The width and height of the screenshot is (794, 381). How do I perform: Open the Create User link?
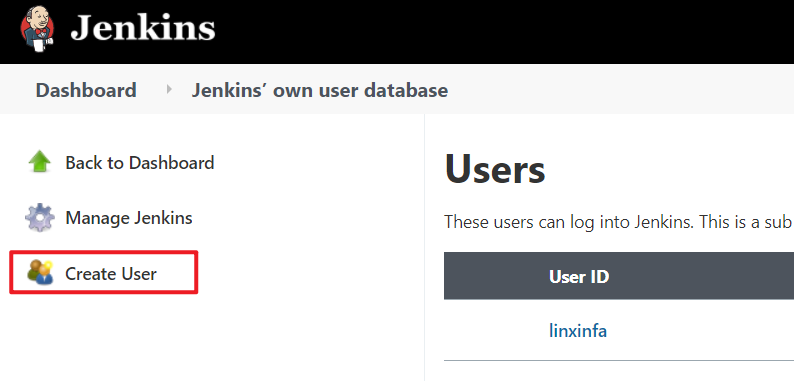111,274
